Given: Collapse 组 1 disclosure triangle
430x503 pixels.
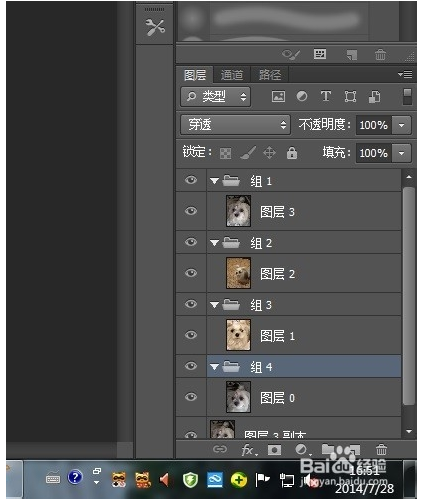Looking at the screenshot, I should 214,181.
